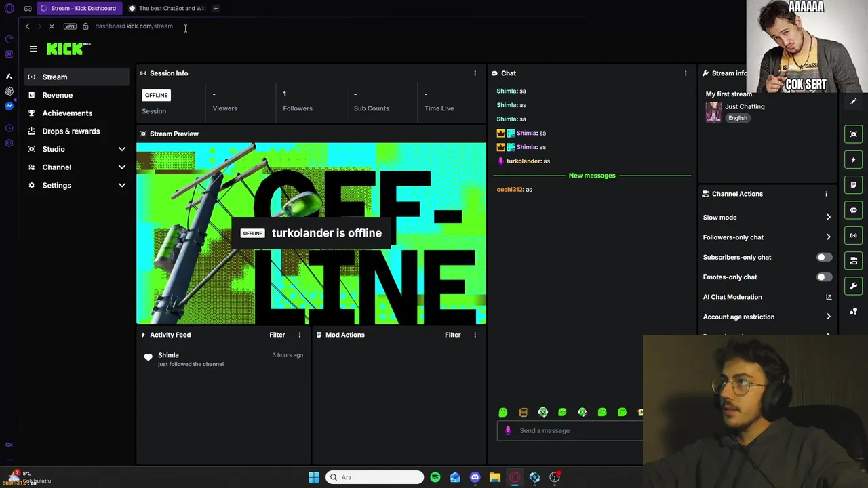Screen dimensions: 868x488
Task: Click Shimla in Activity Feed
Action: point(168,355)
